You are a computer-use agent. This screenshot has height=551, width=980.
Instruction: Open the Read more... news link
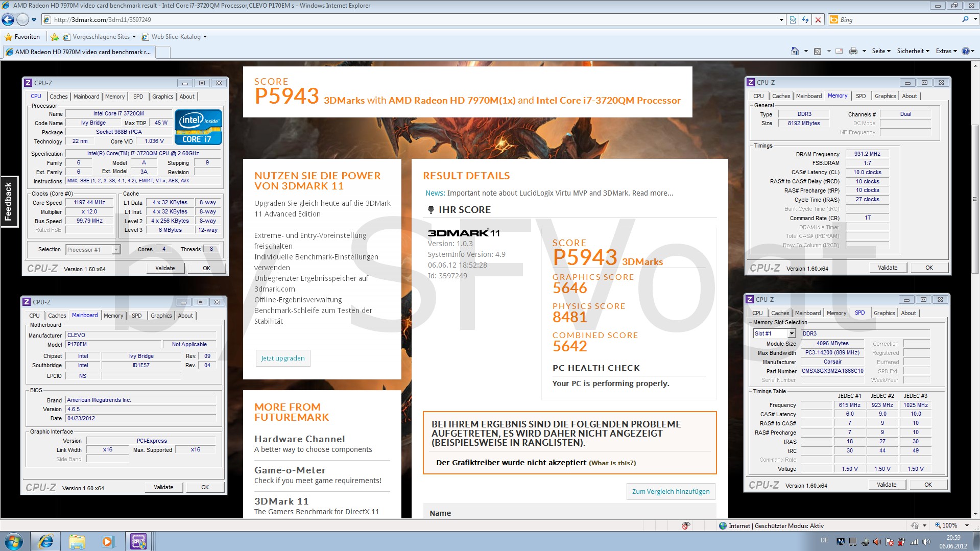pos(653,193)
